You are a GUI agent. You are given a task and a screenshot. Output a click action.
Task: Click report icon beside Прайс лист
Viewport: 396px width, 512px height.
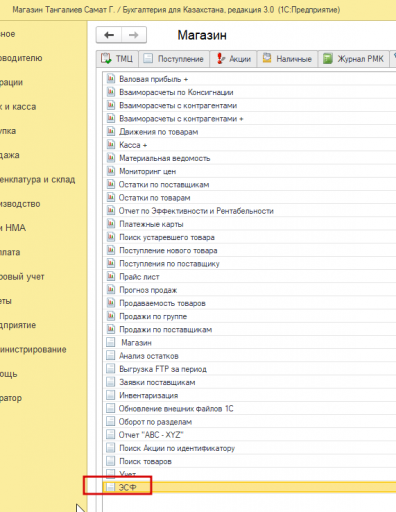(x=110, y=276)
